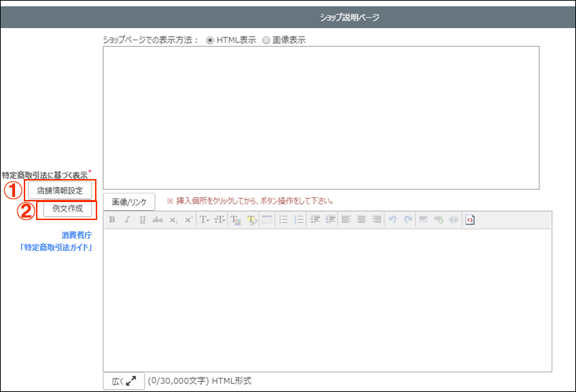Select the HTML表示 radio button
Screen dimensions: 576x392
[210, 40]
